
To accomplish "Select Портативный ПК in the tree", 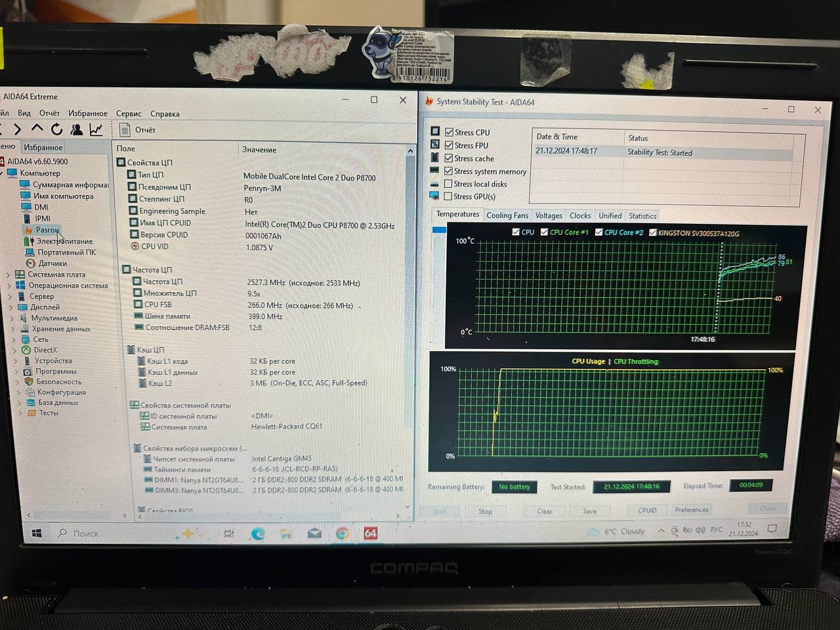I will (x=60, y=252).
